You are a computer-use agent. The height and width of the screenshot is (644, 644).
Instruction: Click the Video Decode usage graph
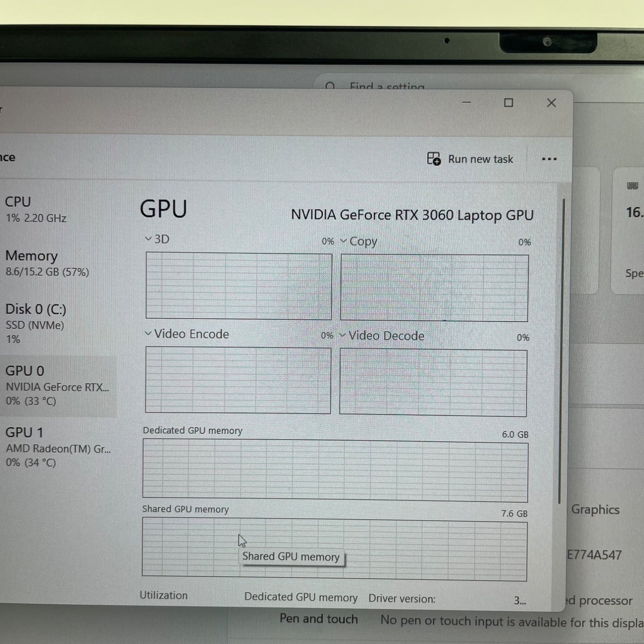[433, 383]
